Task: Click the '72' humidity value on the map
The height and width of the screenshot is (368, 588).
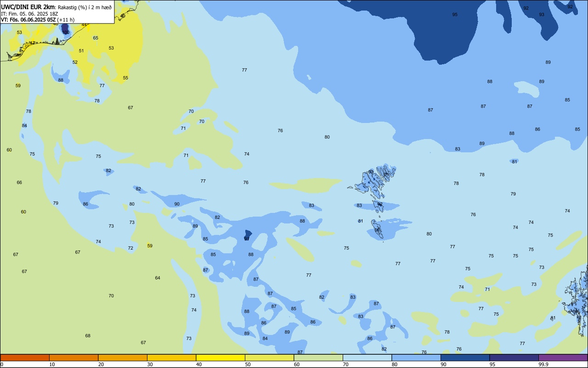Action: click(130, 248)
